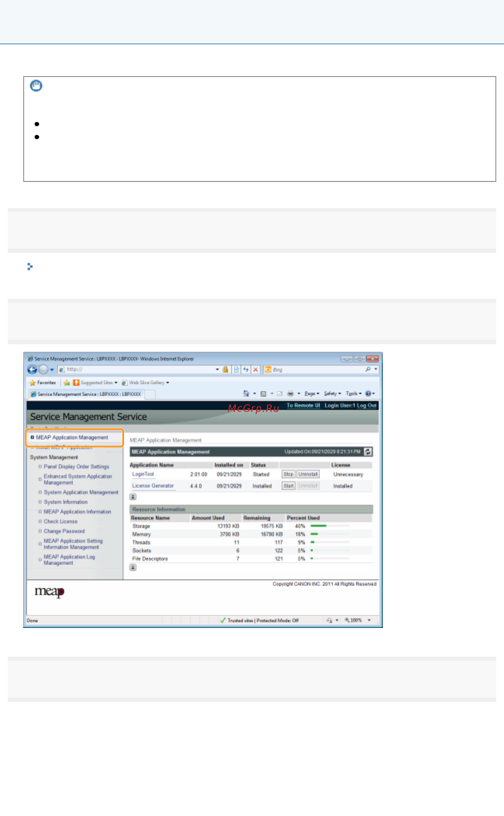This screenshot has width=504, height=816.
Task: Select the Service Management Service browser tab
Action: pyautogui.click(x=86, y=394)
